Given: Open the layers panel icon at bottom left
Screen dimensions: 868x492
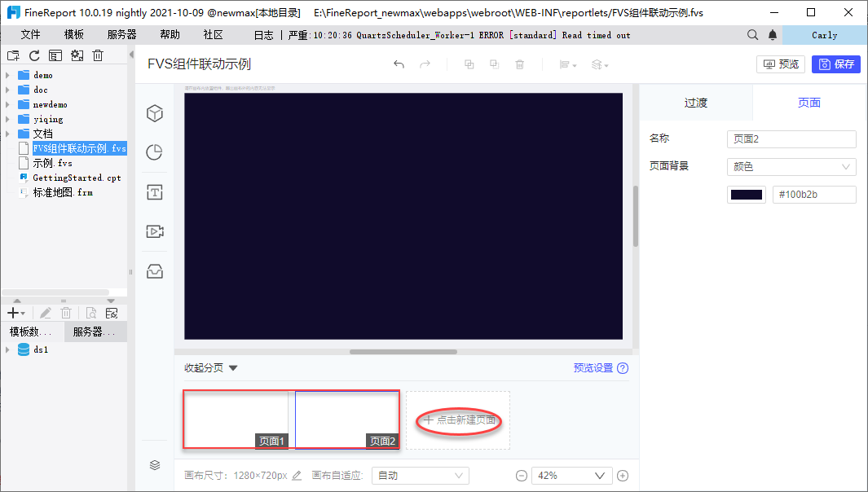Looking at the screenshot, I should coord(155,465).
